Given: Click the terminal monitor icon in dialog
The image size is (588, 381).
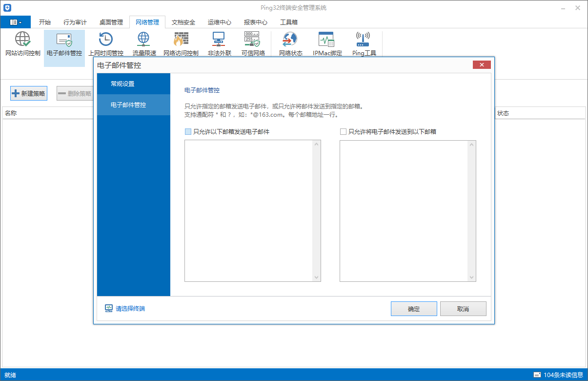Looking at the screenshot, I should pos(109,309).
